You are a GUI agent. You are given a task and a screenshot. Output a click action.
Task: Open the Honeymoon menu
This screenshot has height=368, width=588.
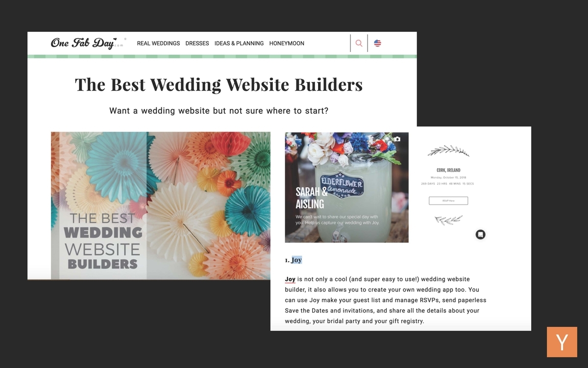point(287,43)
